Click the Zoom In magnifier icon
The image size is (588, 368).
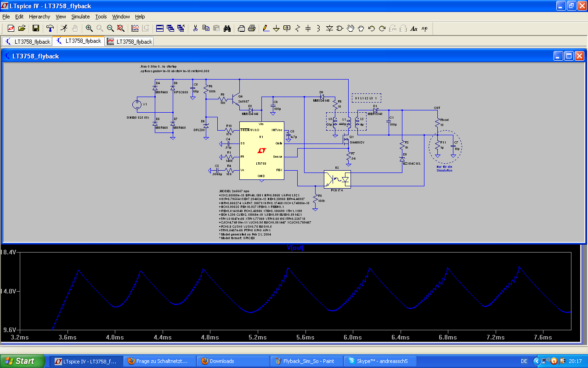[x=89, y=29]
